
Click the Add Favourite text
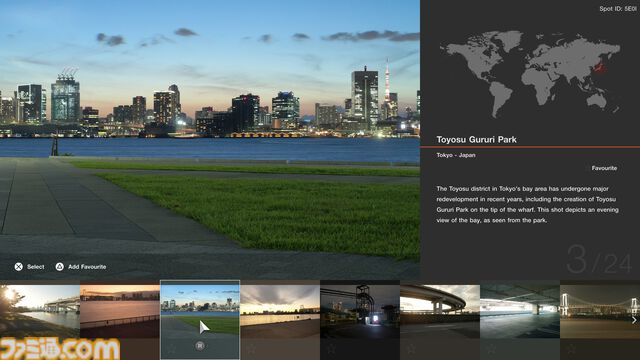click(x=87, y=267)
